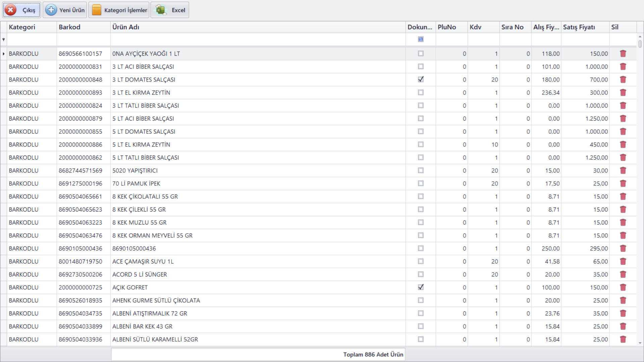Click trash icon for 5020 YAPIŞTIRICI
644x362 pixels.
tap(623, 171)
